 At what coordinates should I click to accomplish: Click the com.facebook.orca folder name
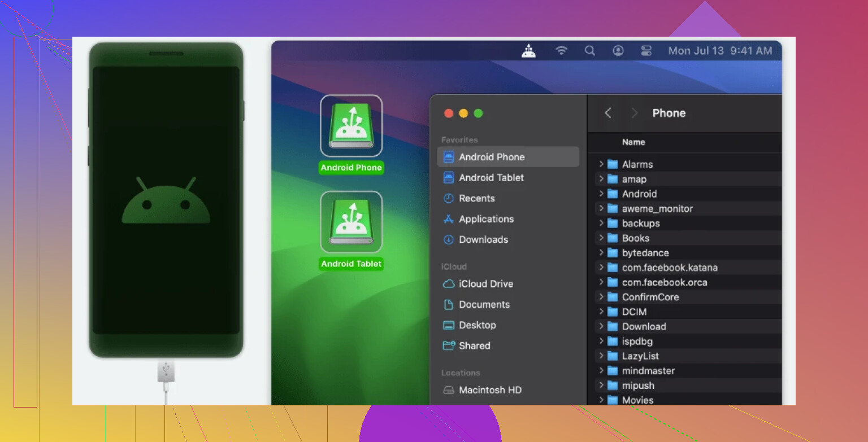pos(665,282)
